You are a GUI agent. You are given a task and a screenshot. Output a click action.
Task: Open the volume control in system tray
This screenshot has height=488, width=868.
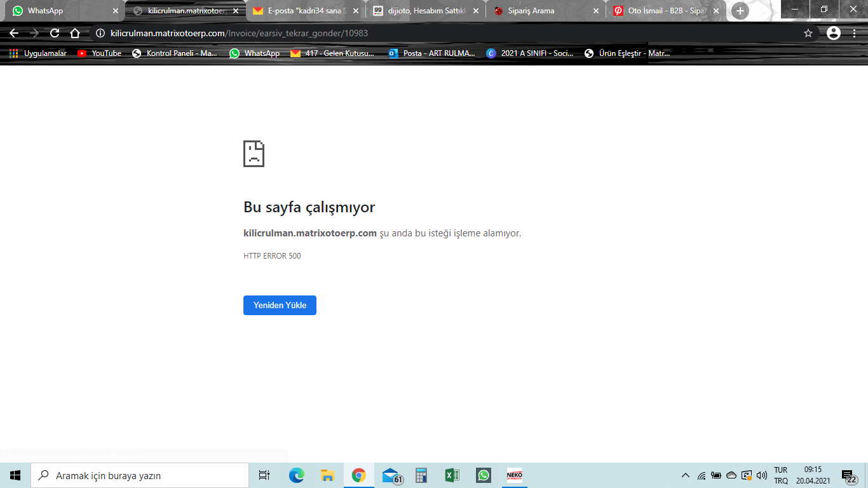point(762,475)
